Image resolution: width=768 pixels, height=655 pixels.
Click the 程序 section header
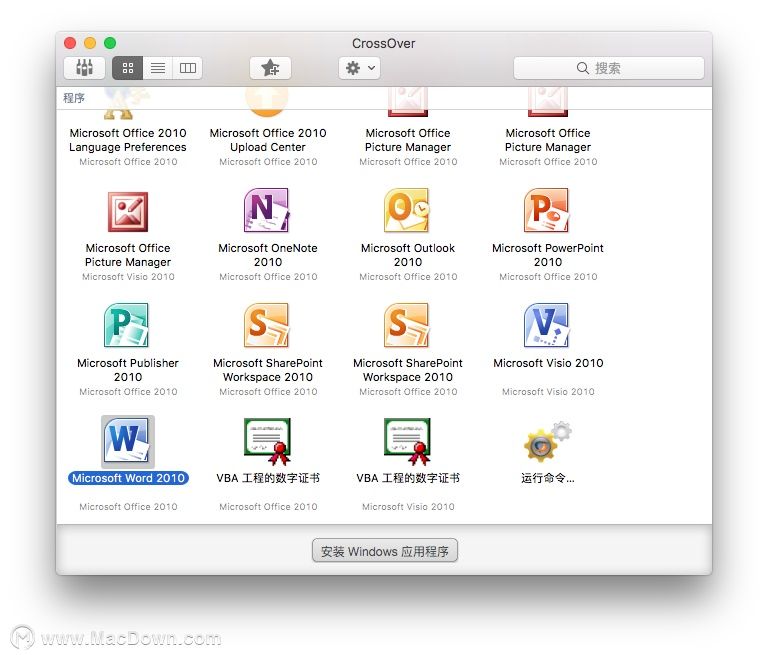(x=74, y=98)
